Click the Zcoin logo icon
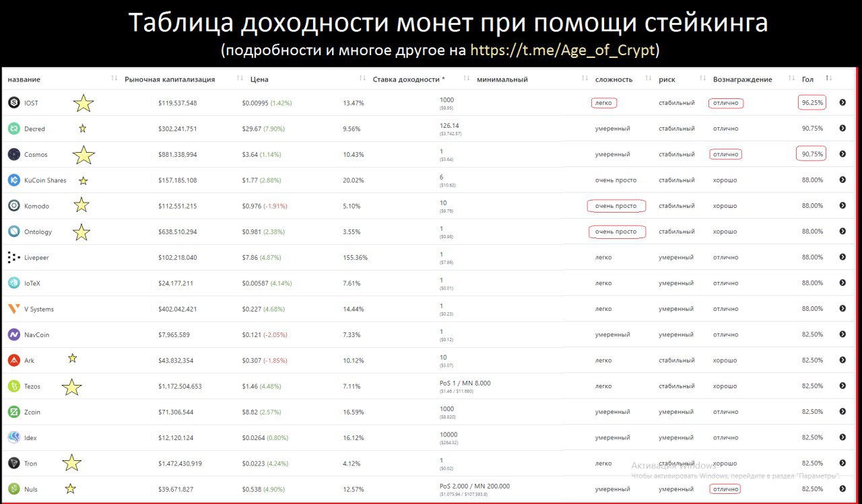The width and height of the screenshot is (862, 504). coord(13,412)
